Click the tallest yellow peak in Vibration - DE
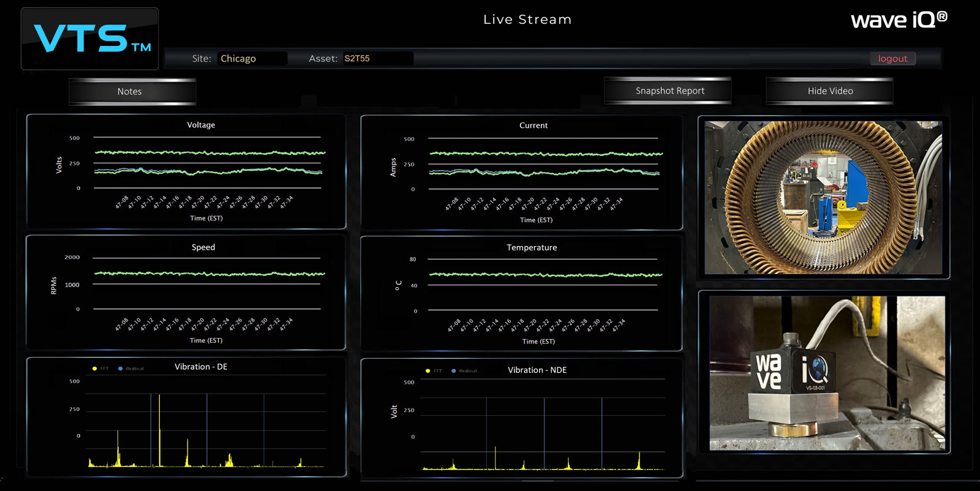The height and width of the screenshot is (491, 980). (x=159, y=430)
